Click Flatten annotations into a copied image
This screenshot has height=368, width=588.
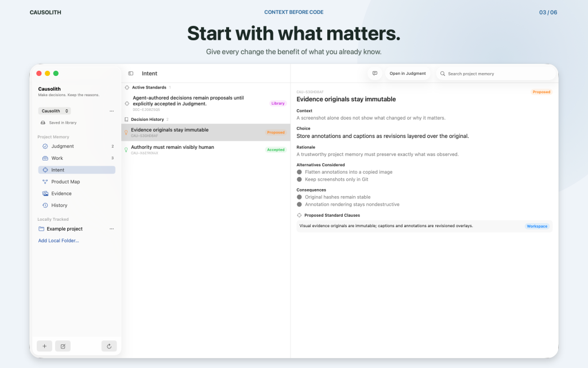tap(349, 172)
